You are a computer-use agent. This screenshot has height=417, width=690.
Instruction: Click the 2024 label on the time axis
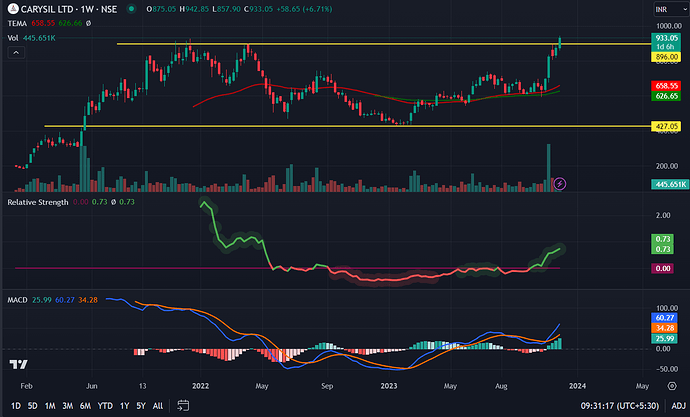(x=577, y=386)
